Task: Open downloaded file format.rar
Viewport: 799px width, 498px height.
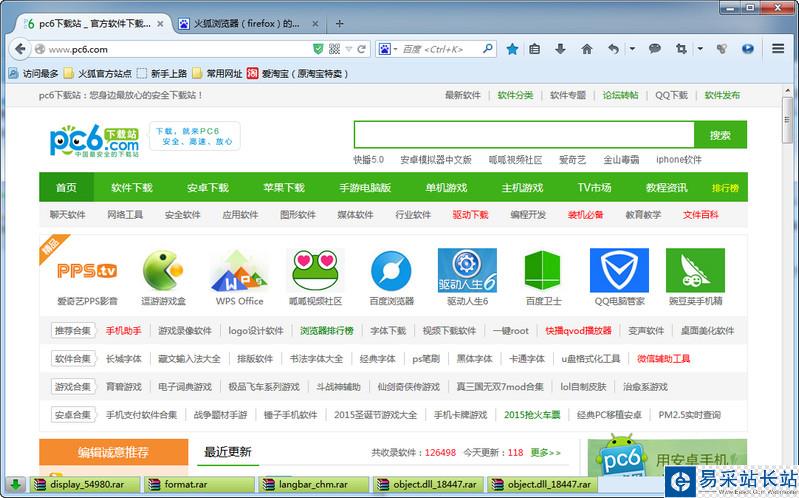Action: [199, 484]
